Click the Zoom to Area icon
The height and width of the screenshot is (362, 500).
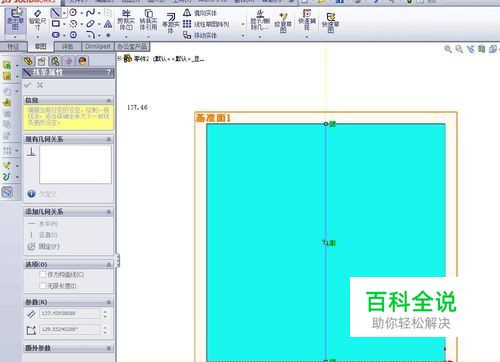459,49
